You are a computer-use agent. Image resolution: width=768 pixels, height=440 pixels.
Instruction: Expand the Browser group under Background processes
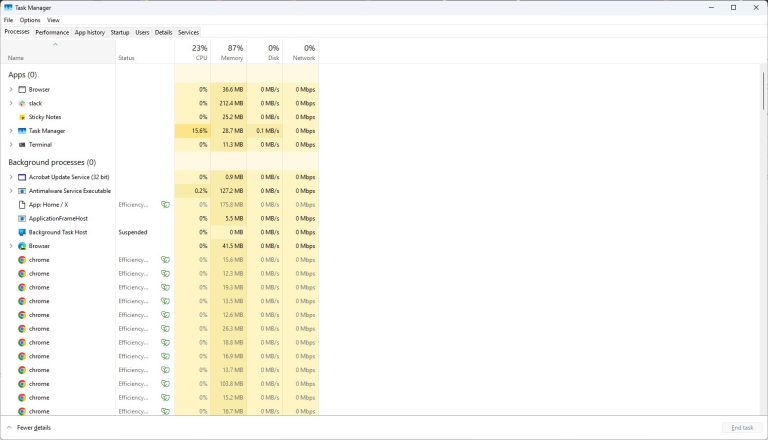(x=11, y=246)
